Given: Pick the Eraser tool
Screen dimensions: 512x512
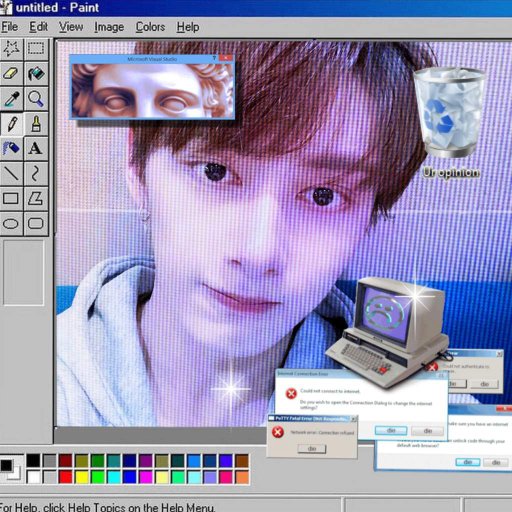Looking at the screenshot, I should point(11,73).
